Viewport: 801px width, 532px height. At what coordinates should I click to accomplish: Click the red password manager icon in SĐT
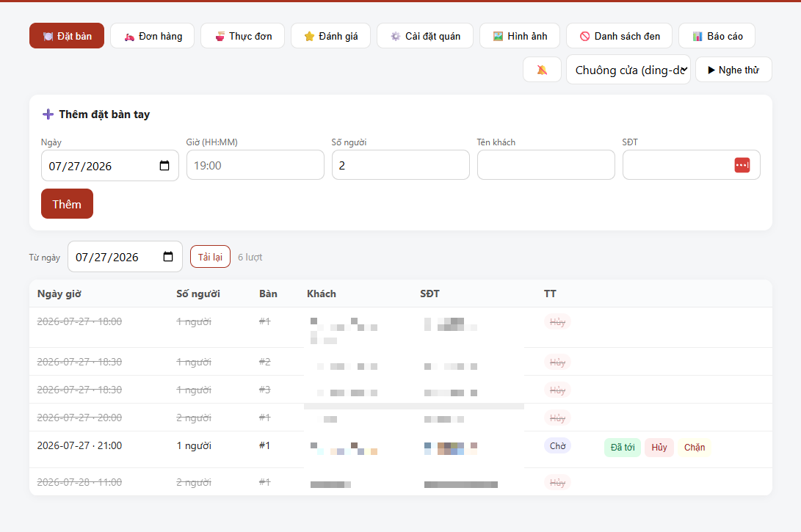(x=742, y=165)
